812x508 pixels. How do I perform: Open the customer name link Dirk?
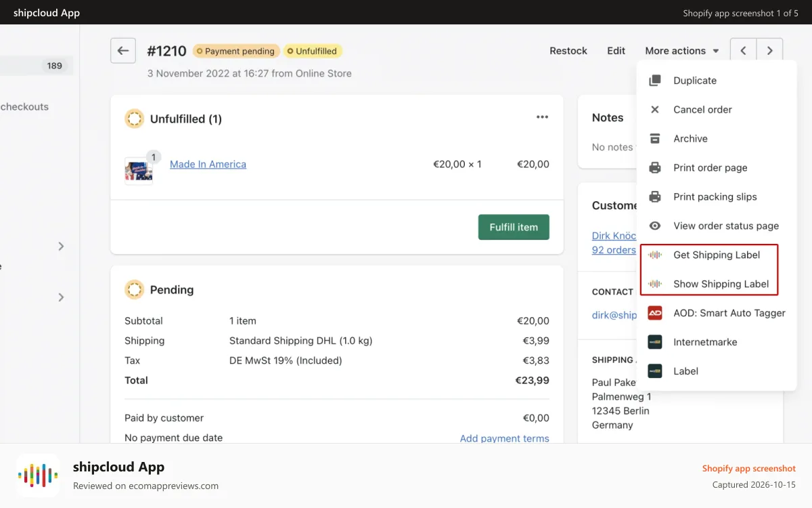click(614, 236)
